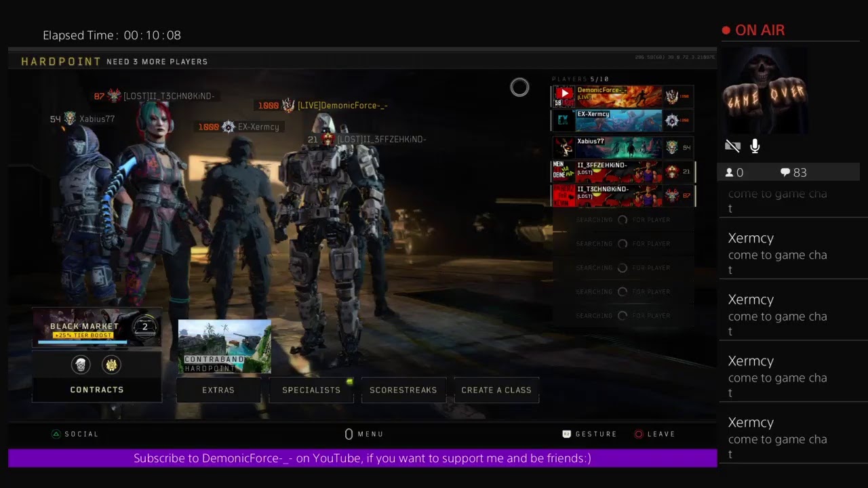Toggle the broadcast microphone icon

click(x=755, y=146)
